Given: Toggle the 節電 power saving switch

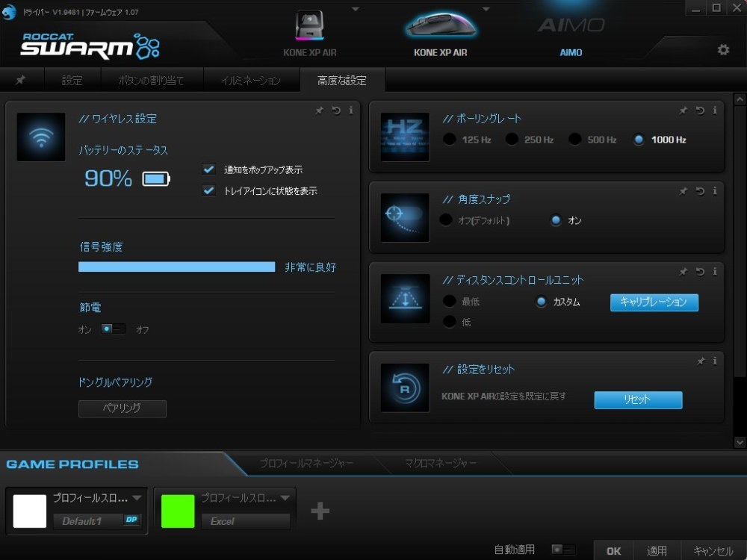Looking at the screenshot, I should pos(113,329).
